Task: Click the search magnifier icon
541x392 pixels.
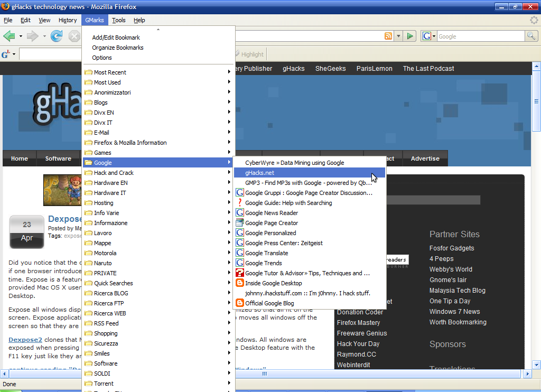Action: point(531,36)
